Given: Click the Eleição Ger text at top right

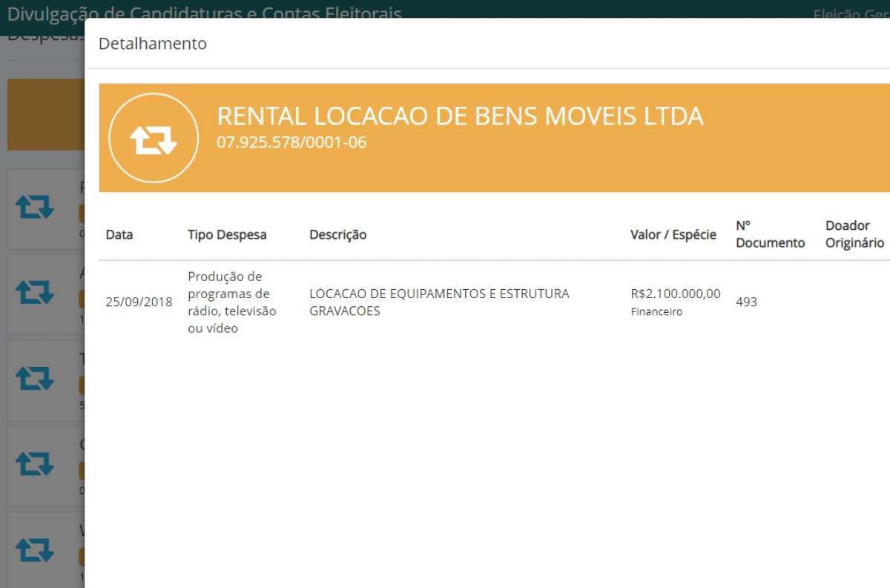Looking at the screenshot, I should (851, 12).
